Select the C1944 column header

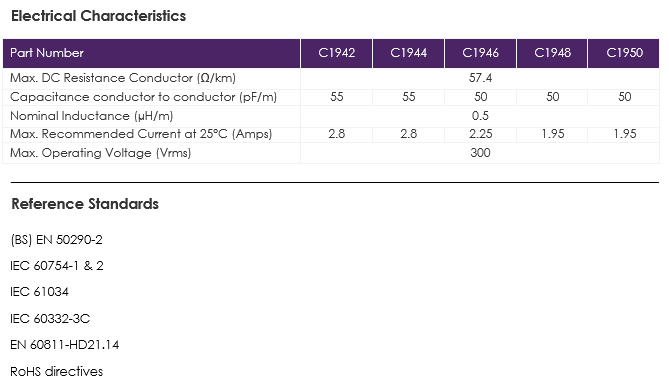(408, 53)
